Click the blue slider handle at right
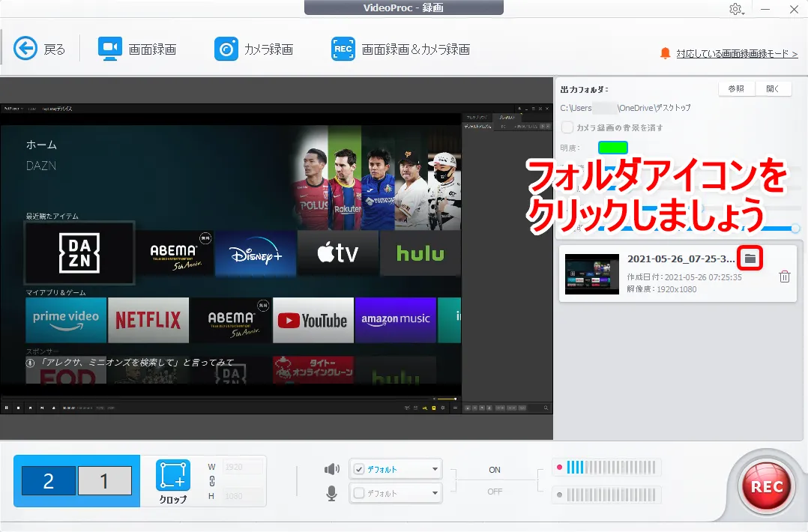This screenshot has height=532, width=808. [795, 228]
